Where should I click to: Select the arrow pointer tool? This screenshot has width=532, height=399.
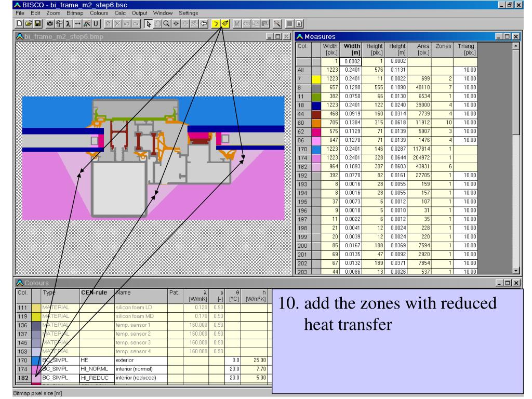148,24
